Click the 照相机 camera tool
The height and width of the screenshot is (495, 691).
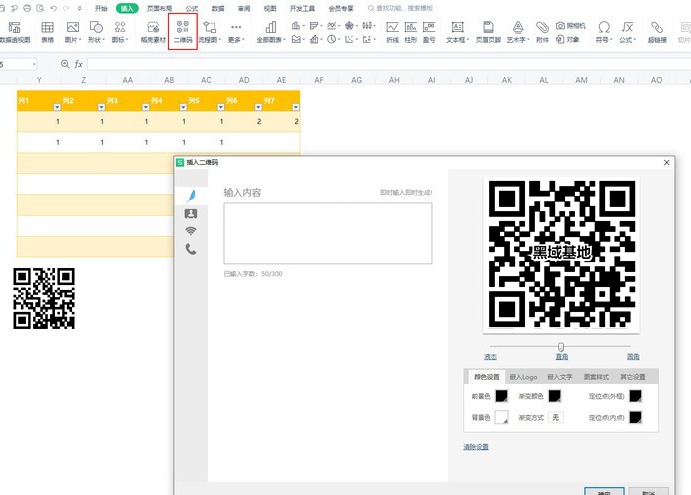(571, 26)
